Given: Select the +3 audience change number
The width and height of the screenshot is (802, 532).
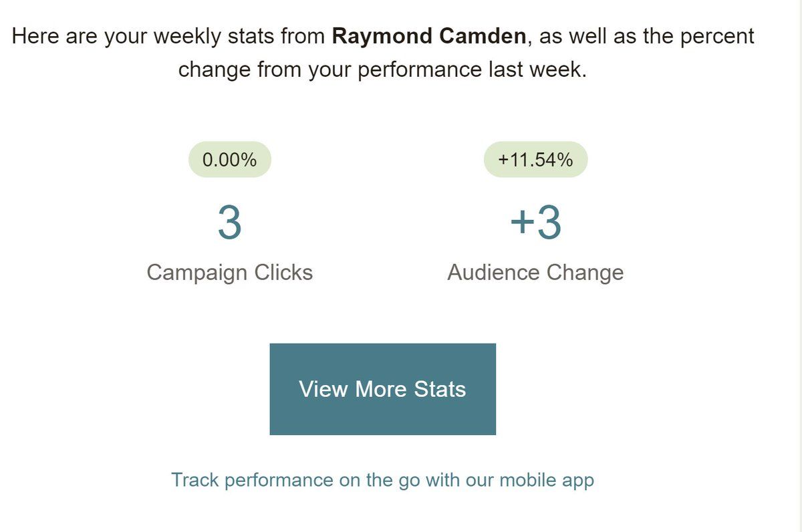Looking at the screenshot, I should click(x=535, y=223).
